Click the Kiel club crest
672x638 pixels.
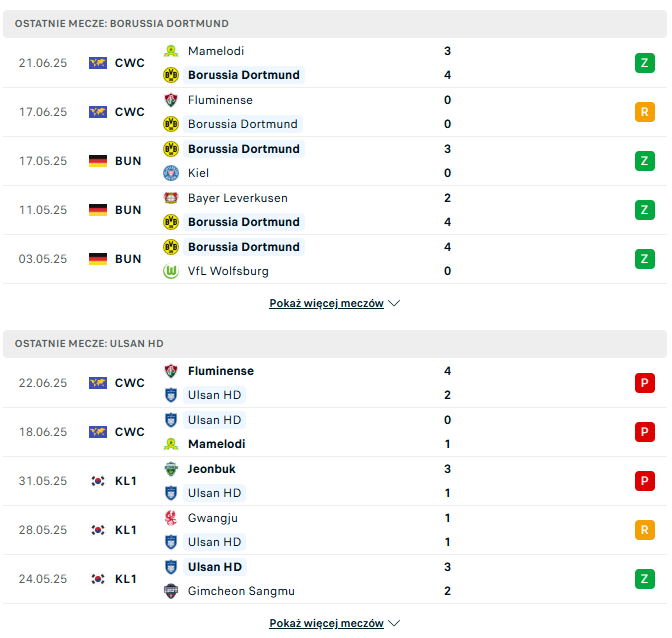point(171,173)
